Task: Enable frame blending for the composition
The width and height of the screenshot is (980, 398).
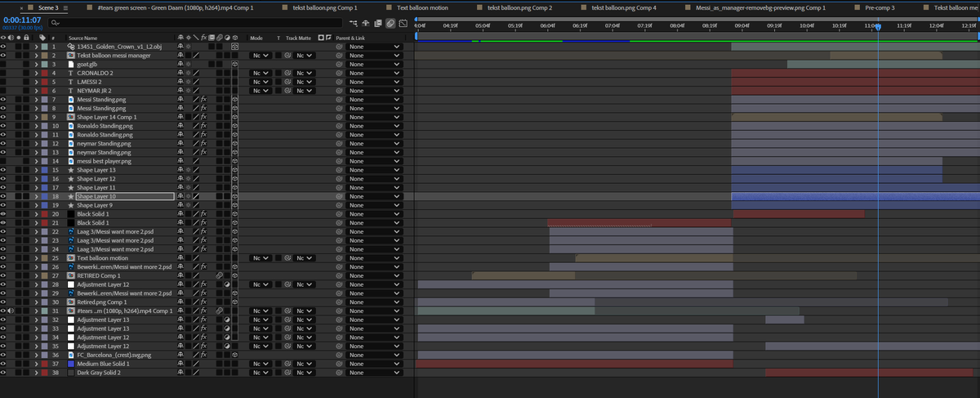Action: 377,23
